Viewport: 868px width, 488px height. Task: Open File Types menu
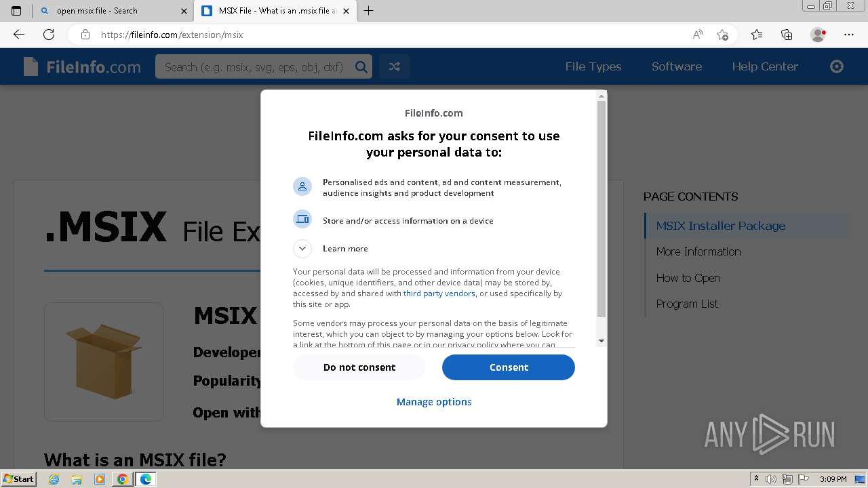coord(593,66)
